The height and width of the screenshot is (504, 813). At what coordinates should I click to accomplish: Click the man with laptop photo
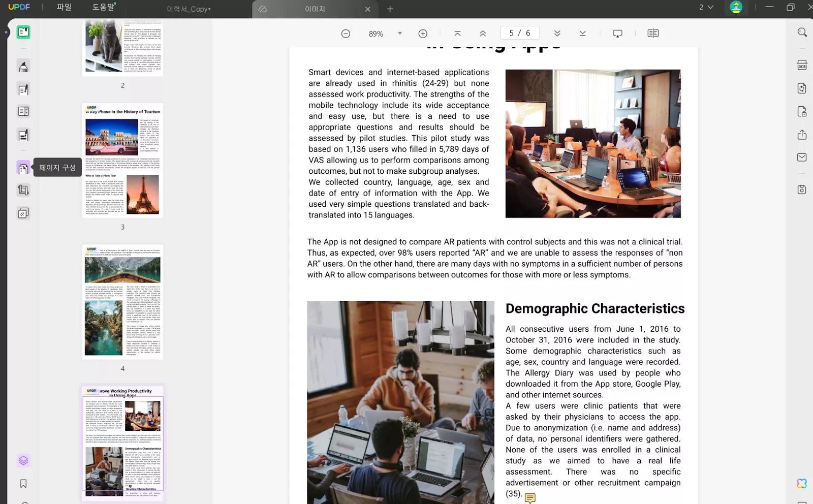coord(400,402)
